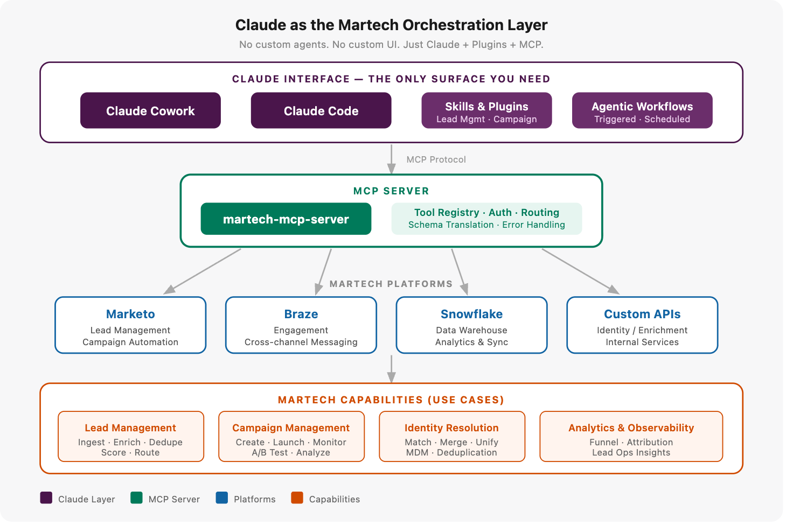Screen dimensions: 793x532
Task: Click the blue Platforms legend swatch
Action: (222, 498)
